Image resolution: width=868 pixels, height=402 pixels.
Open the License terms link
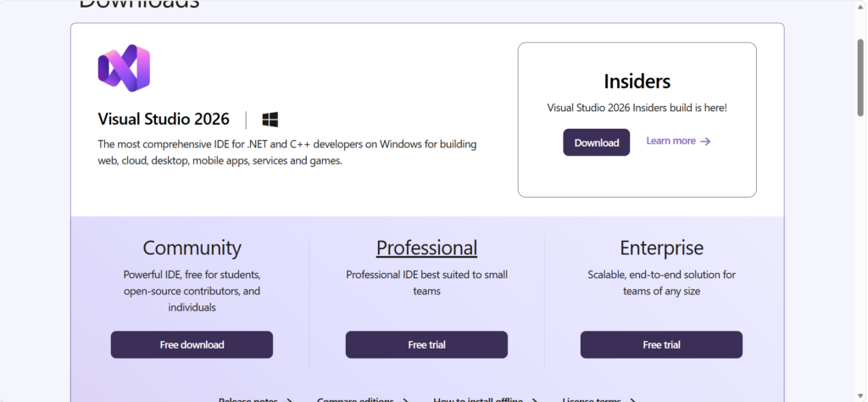599,399
